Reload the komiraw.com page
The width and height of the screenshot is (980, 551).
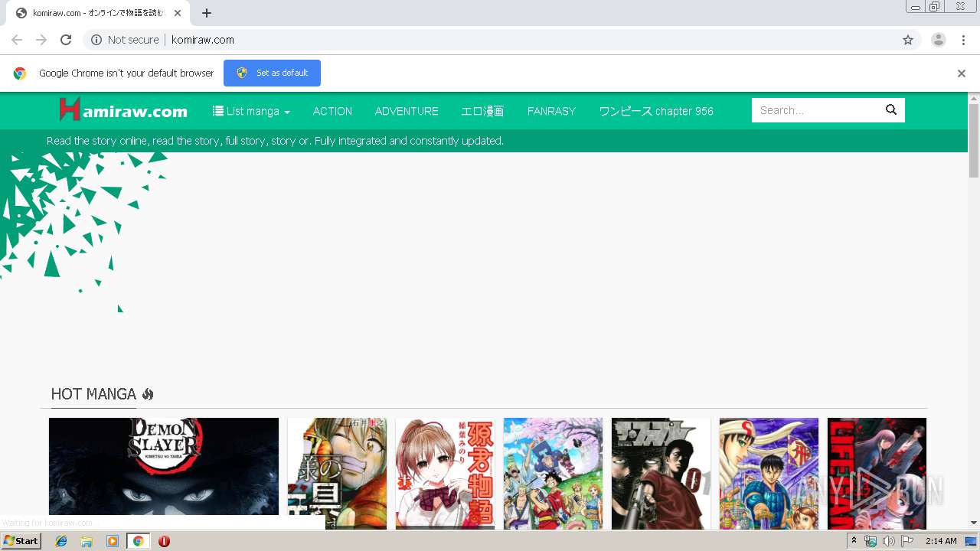(66, 40)
